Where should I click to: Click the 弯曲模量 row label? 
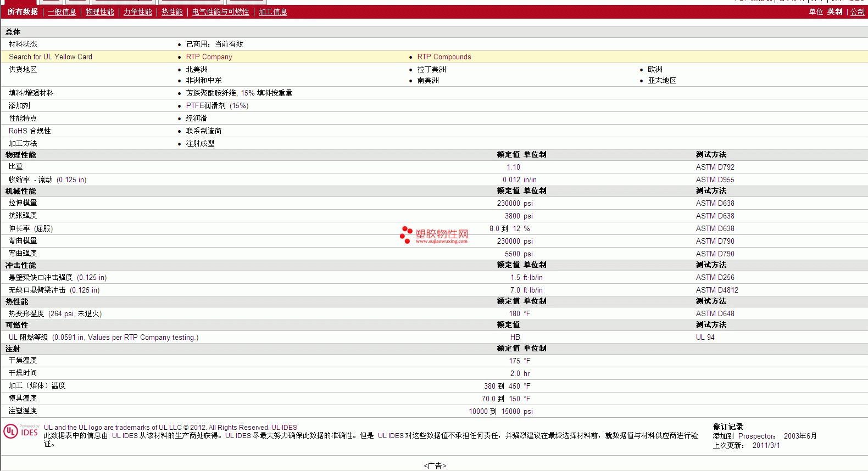[23, 240]
